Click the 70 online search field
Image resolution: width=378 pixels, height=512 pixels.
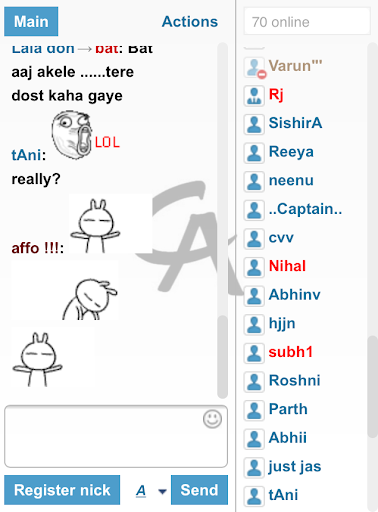coord(307,22)
